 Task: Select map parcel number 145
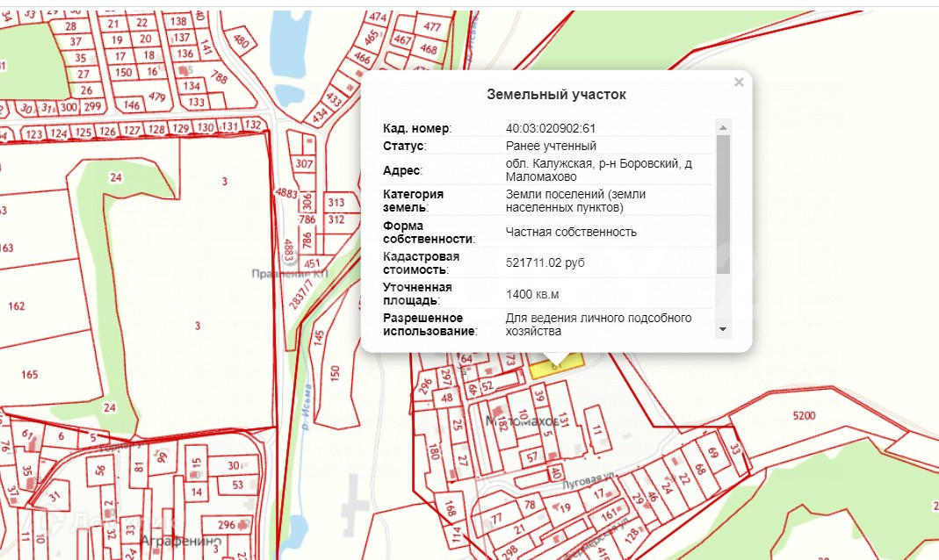[x=319, y=338]
